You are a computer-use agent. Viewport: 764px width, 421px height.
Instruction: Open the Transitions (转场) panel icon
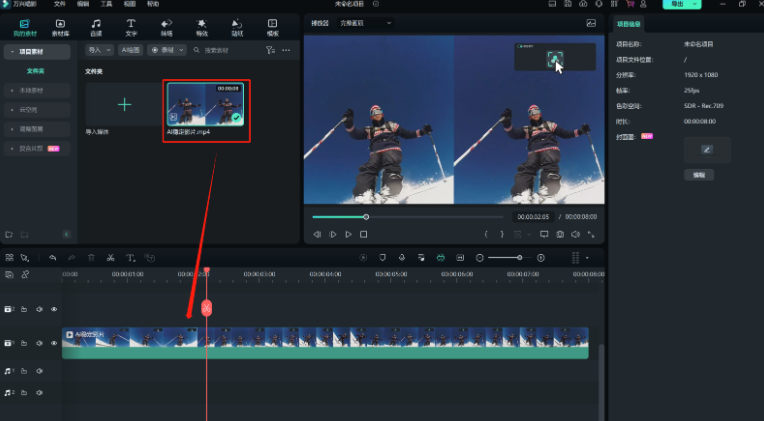166,25
